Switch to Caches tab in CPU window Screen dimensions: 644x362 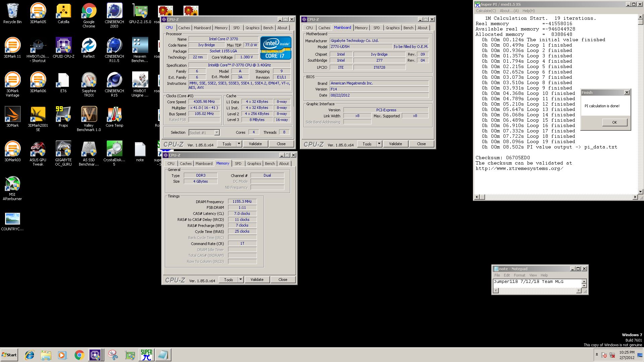coord(184,28)
